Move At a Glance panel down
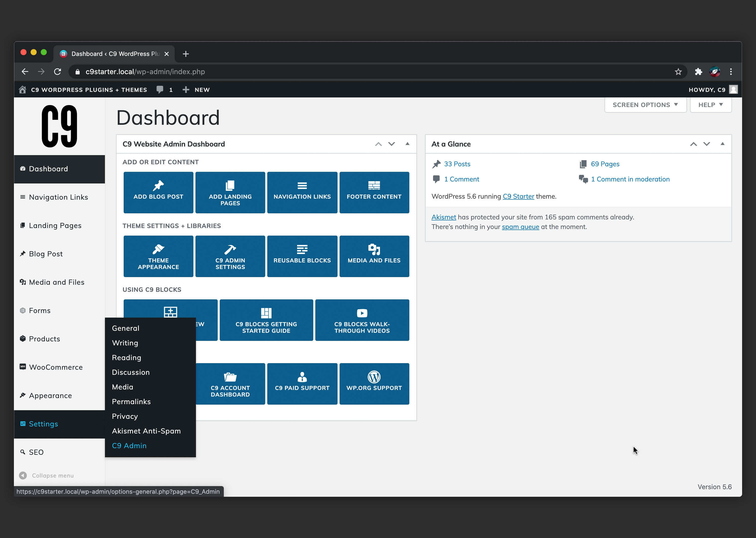The image size is (756, 538). (707, 144)
